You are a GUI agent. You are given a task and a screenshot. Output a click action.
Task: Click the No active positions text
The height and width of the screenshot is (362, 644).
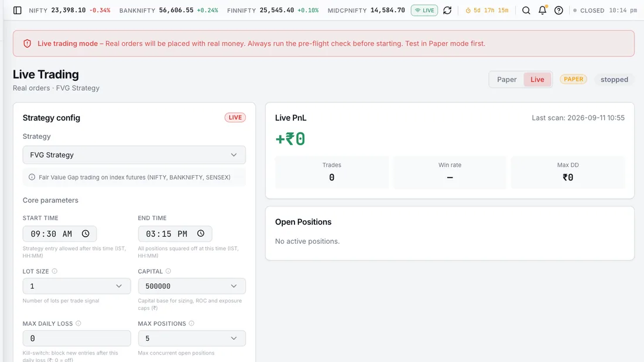[x=307, y=241]
